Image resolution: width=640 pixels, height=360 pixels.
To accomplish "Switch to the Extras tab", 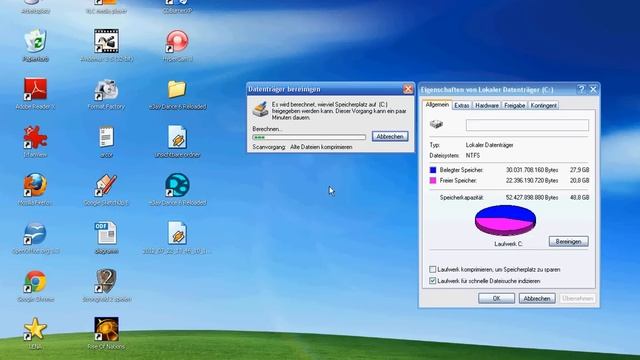I will [x=462, y=105].
